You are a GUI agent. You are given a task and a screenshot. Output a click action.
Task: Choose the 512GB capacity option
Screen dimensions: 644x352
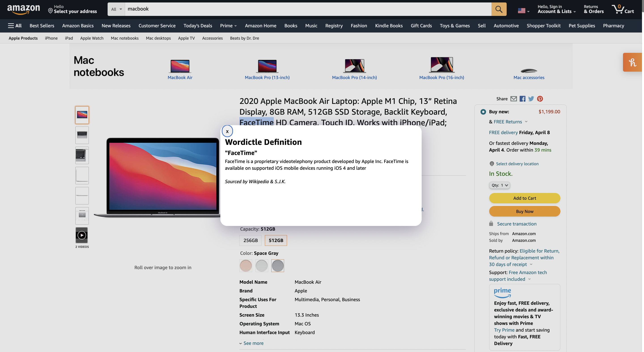276,240
